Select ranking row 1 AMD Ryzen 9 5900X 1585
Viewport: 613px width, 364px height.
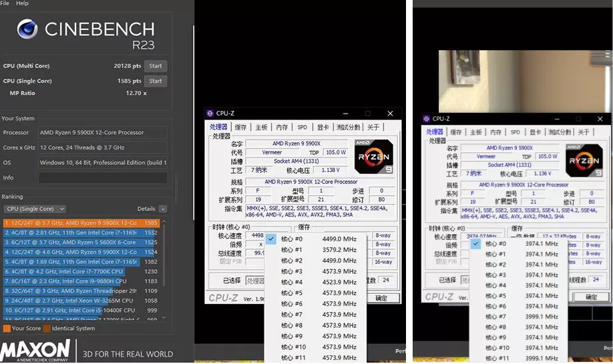coord(81,223)
